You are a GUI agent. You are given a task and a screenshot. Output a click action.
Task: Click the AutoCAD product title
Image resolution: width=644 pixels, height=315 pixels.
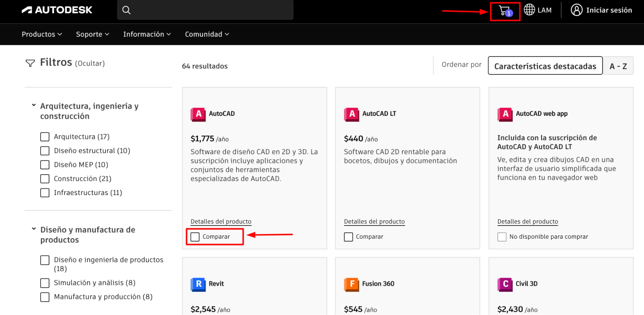point(222,114)
